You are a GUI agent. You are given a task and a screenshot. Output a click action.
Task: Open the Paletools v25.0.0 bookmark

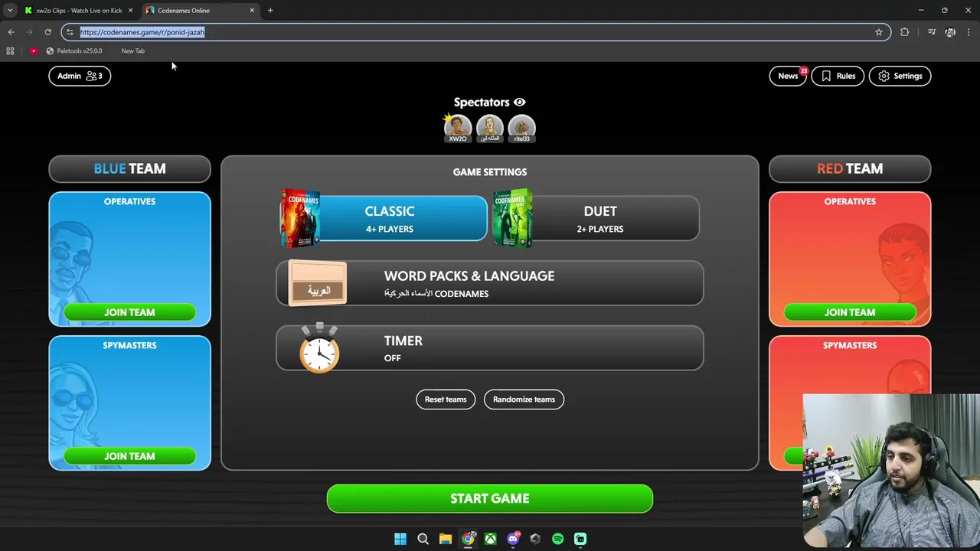coord(74,51)
